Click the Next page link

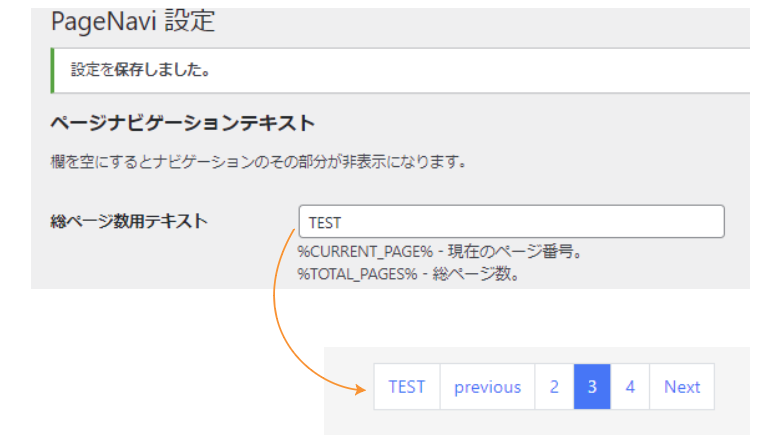click(682, 387)
